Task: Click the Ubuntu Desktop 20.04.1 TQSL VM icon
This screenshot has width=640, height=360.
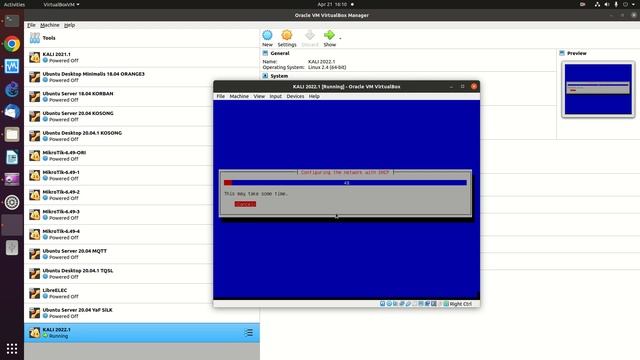Action: [35, 273]
